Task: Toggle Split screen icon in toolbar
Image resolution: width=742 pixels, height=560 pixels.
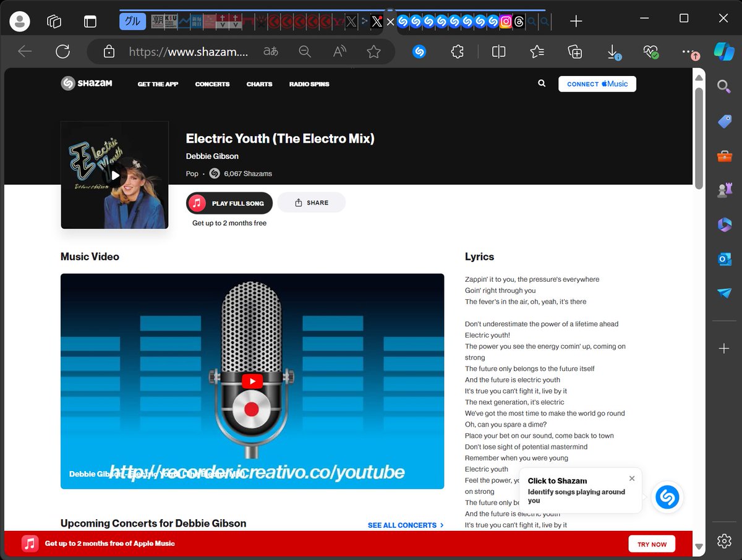Action: pos(499,52)
